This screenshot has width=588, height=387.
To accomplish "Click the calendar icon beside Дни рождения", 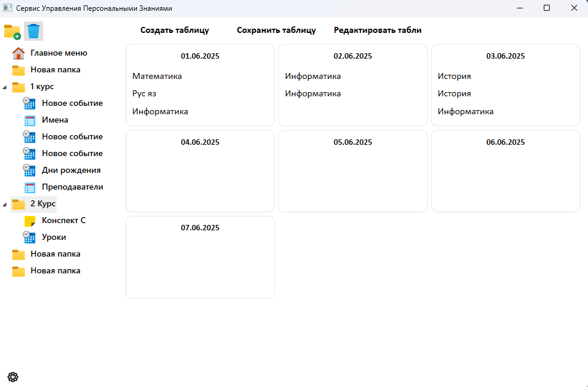I will pos(29,170).
